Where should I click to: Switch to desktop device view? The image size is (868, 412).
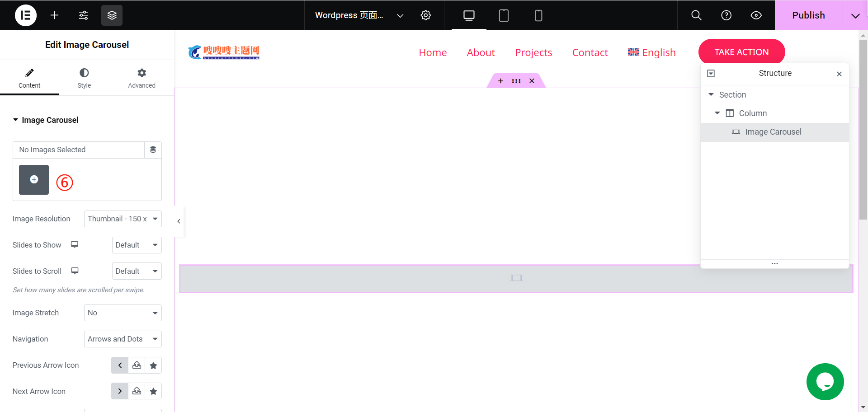469,15
